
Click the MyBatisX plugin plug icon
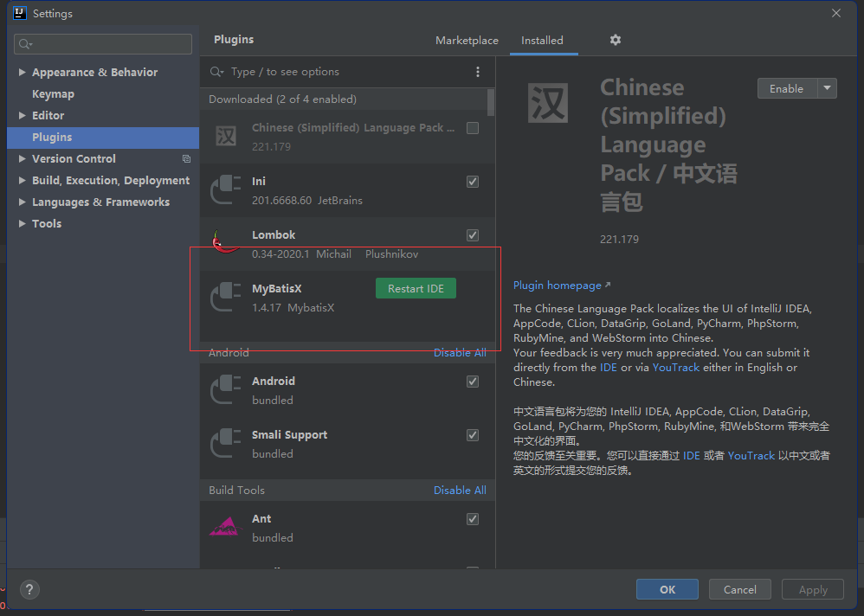(x=226, y=298)
